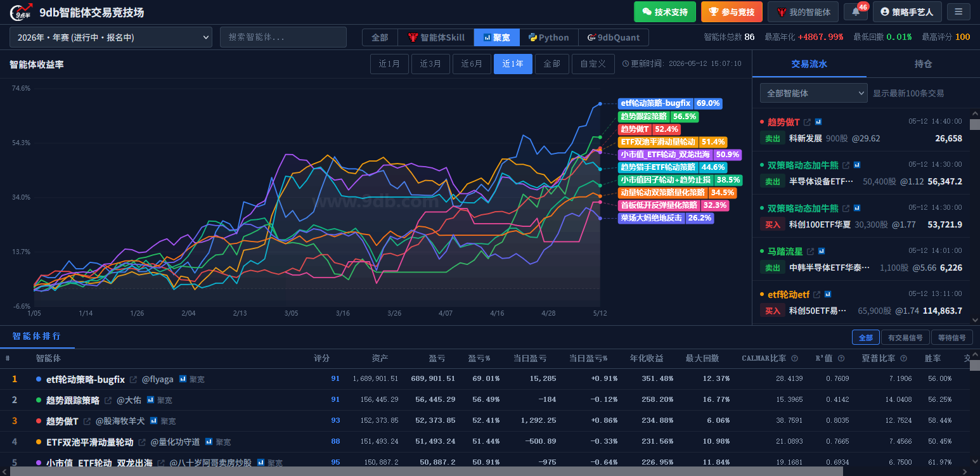Select the 智能体排行 ranking tab

pos(37,337)
